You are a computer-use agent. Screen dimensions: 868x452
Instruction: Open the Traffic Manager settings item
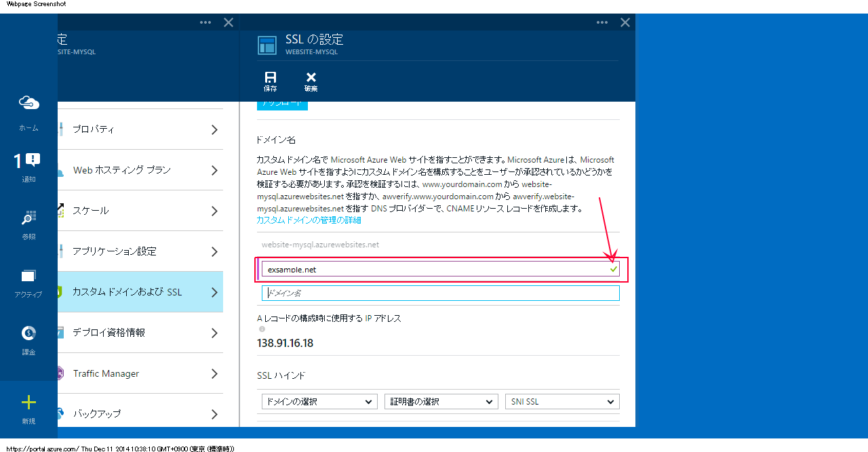click(x=140, y=373)
